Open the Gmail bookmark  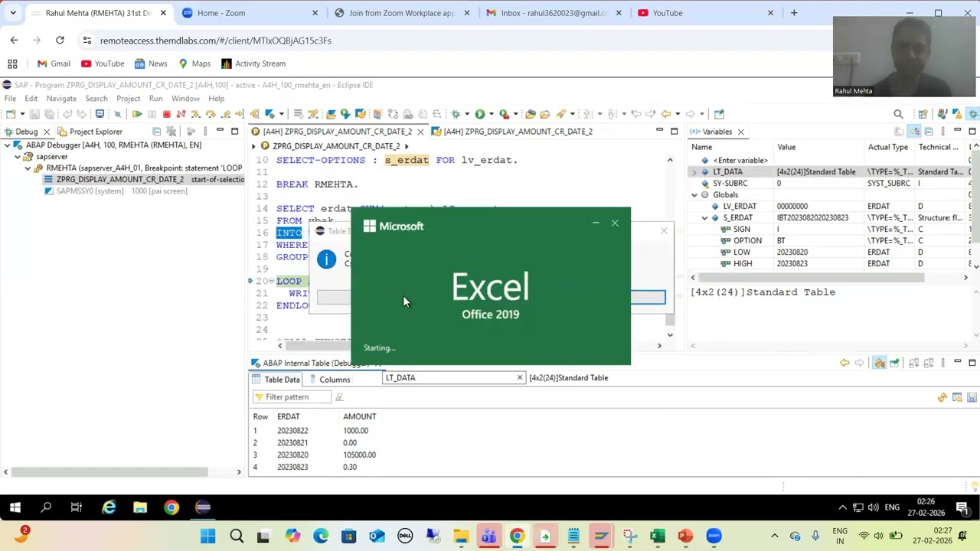[x=53, y=64]
